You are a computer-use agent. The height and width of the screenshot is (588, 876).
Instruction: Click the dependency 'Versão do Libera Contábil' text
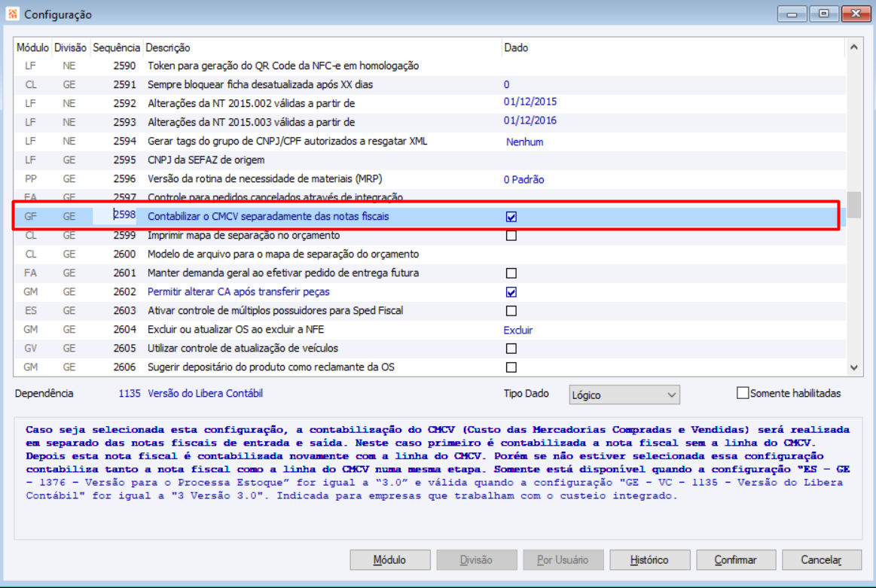[x=205, y=393]
